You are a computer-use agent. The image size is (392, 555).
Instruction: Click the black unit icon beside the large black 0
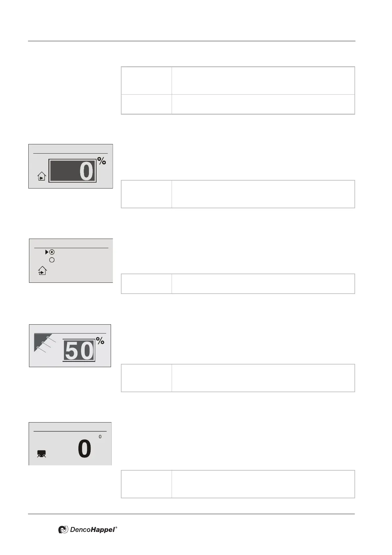[42, 454]
